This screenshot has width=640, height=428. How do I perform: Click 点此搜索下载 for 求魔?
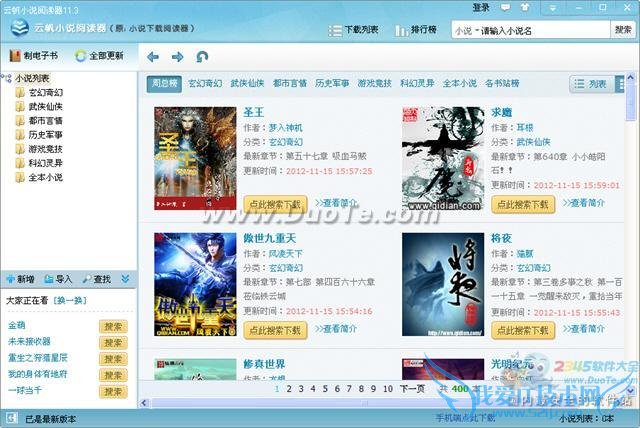tap(523, 204)
